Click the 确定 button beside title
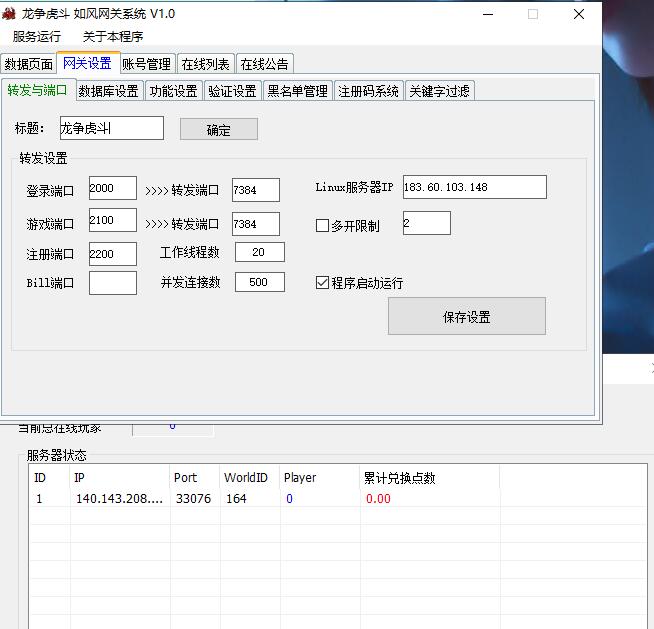Screen dimensions: 654x629 [x=218, y=130]
